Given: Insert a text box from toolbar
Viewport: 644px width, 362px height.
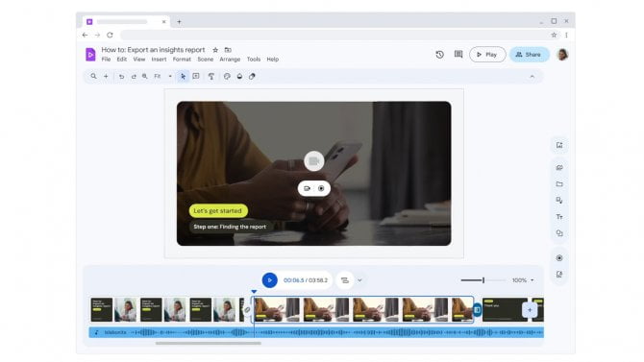Looking at the screenshot, I should click(x=196, y=77).
